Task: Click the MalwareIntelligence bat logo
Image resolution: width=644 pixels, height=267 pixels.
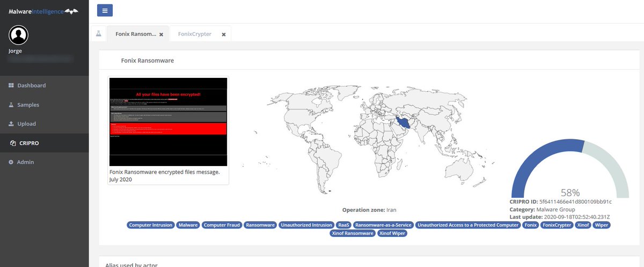Action: (x=43, y=11)
